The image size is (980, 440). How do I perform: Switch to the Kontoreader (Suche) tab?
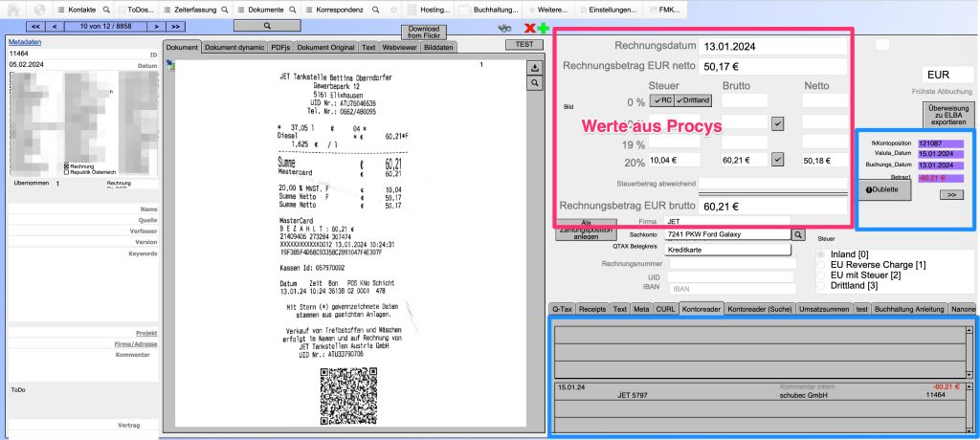(760, 309)
